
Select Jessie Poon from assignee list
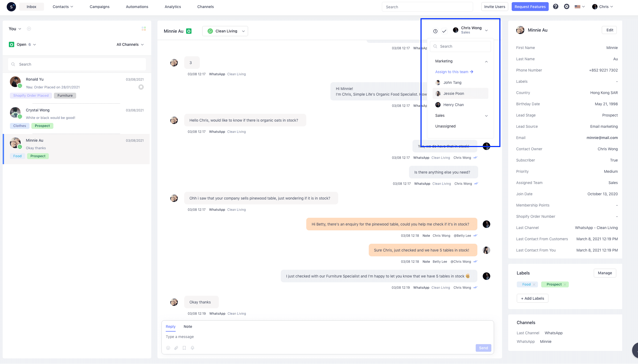pyautogui.click(x=460, y=93)
